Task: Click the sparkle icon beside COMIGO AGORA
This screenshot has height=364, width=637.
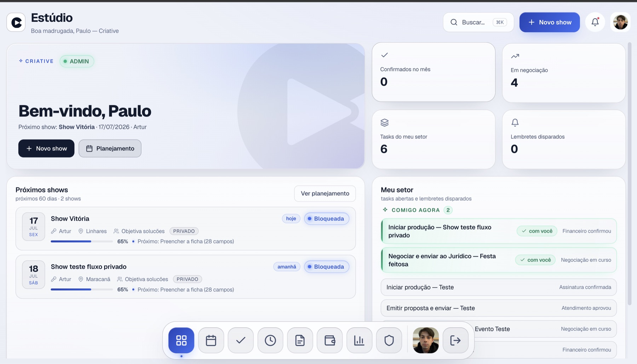Action: pos(385,210)
